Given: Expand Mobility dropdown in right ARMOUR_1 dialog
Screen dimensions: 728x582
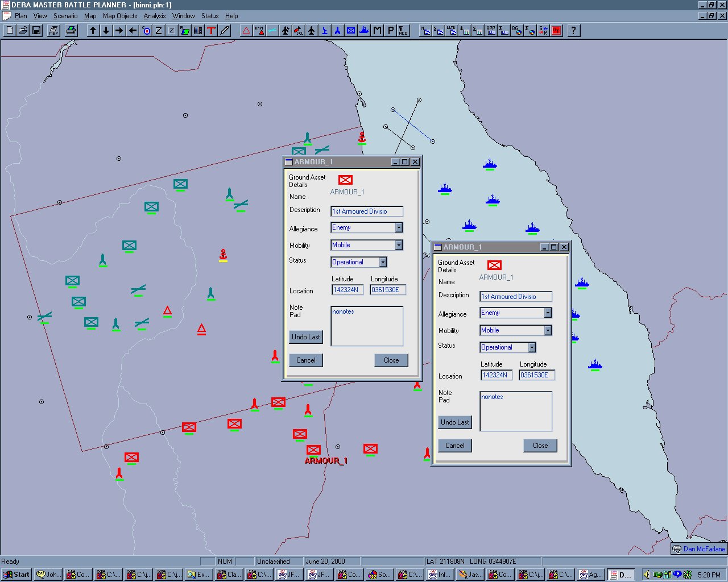Looking at the screenshot, I should (548, 330).
